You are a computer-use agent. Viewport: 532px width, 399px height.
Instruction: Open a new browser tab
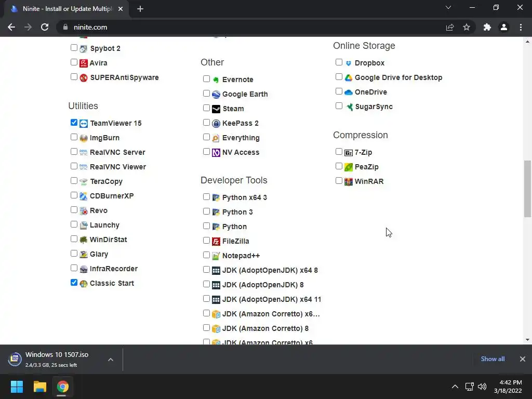pos(140,9)
